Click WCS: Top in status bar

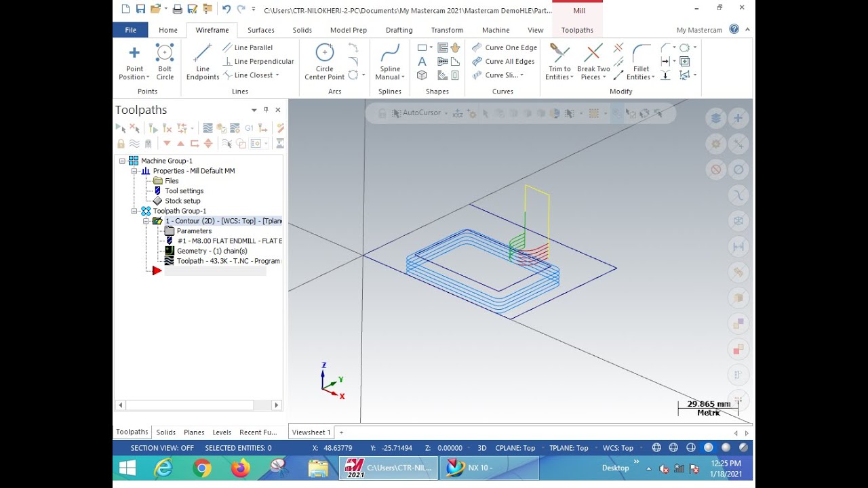618,448
